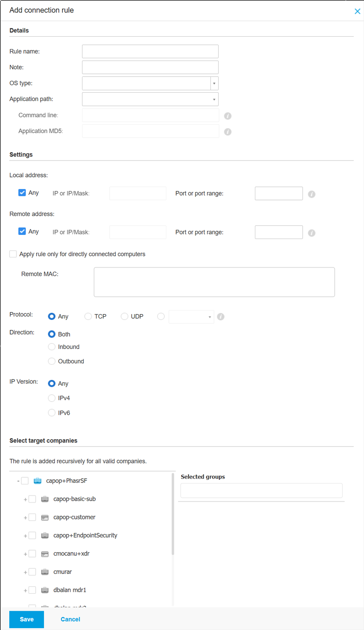
Task: Click the company tree scrollbar
Action: tap(173, 514)
